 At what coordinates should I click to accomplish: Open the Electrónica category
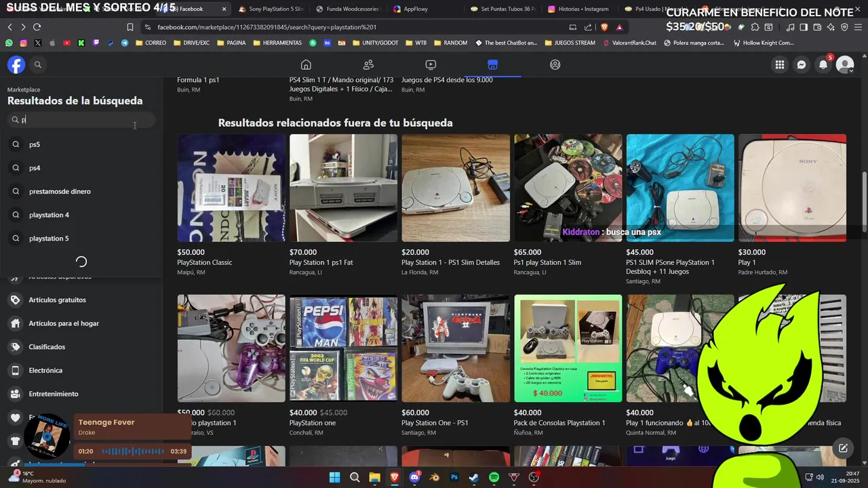point(81,370)
